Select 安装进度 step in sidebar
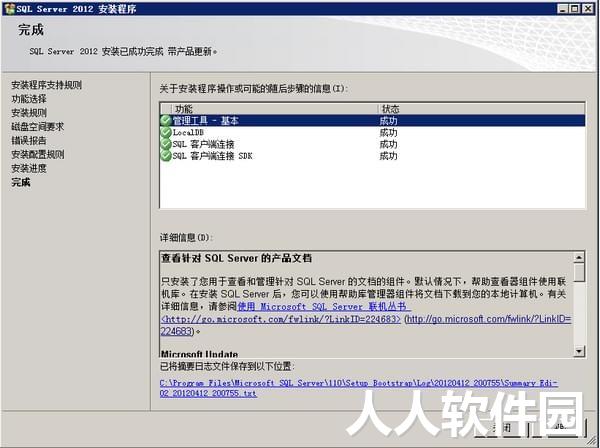 pos(29,168)
